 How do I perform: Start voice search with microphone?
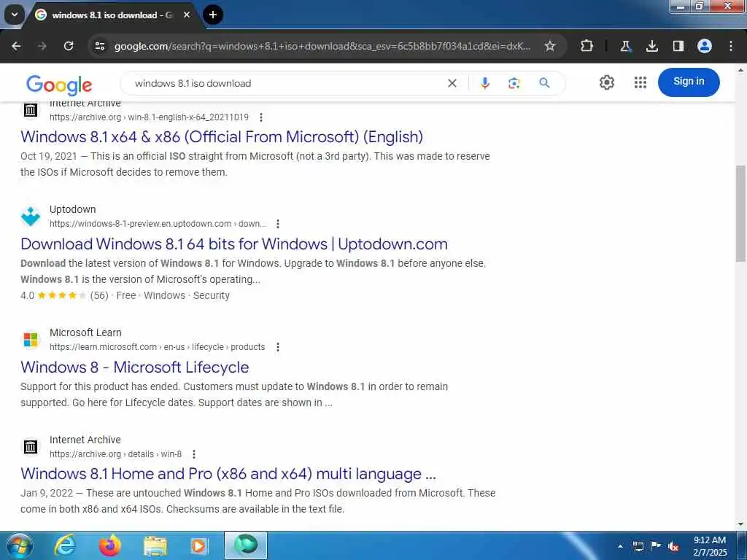(x=485, y=83)
